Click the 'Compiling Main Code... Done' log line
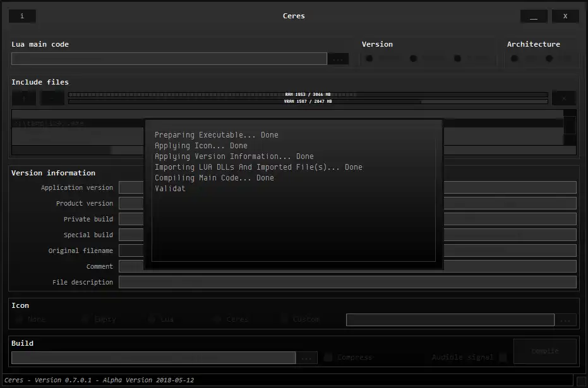The image size is (588, 388). [x=214, y=178]
